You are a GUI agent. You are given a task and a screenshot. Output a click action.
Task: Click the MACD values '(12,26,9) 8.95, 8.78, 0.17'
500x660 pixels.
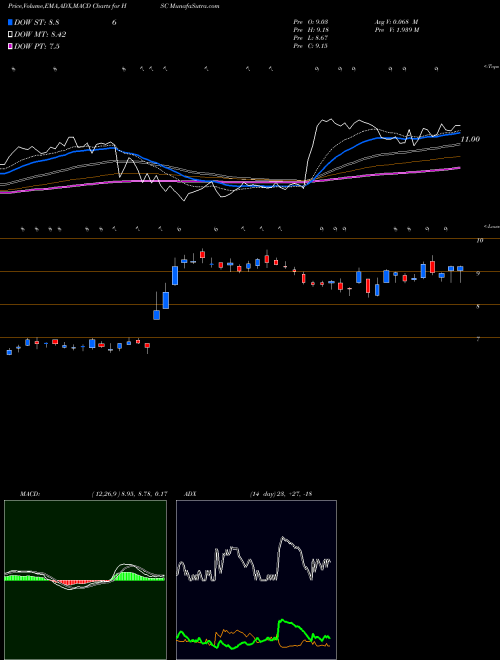coord(130,494)
